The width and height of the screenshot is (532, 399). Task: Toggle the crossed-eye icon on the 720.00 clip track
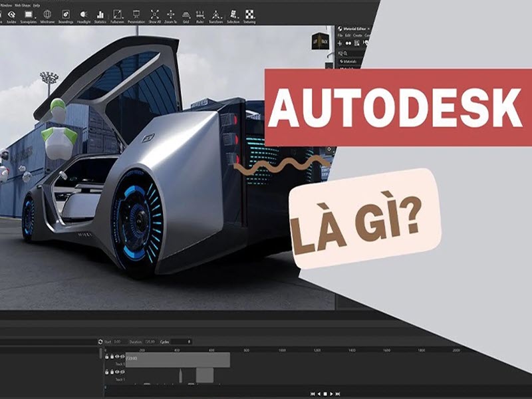point(122,356)
